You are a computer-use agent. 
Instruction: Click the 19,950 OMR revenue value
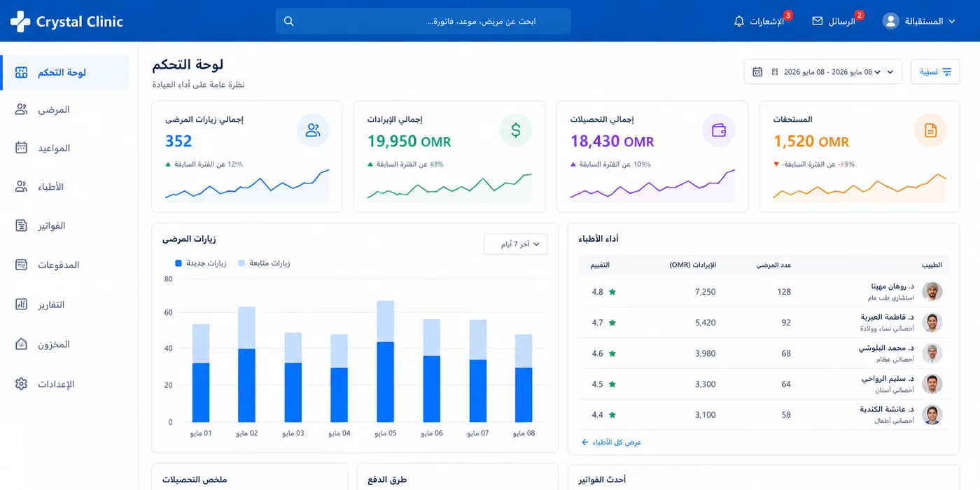tap(409, 141)
